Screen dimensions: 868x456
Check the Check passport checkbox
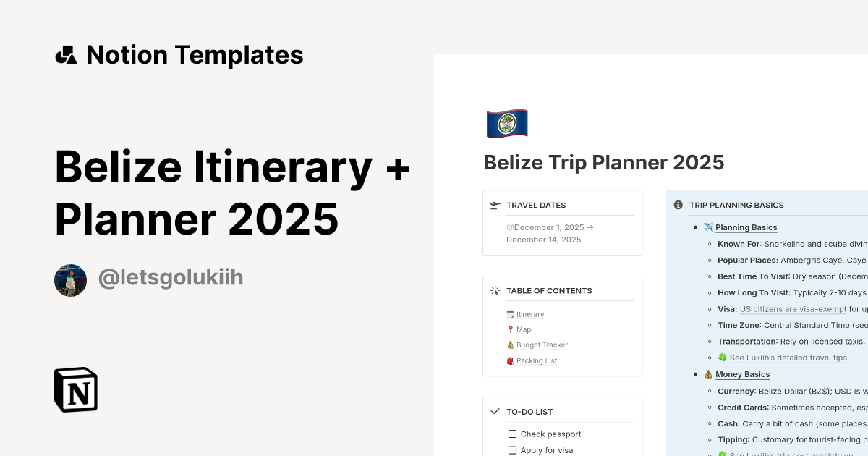[513, 434]
